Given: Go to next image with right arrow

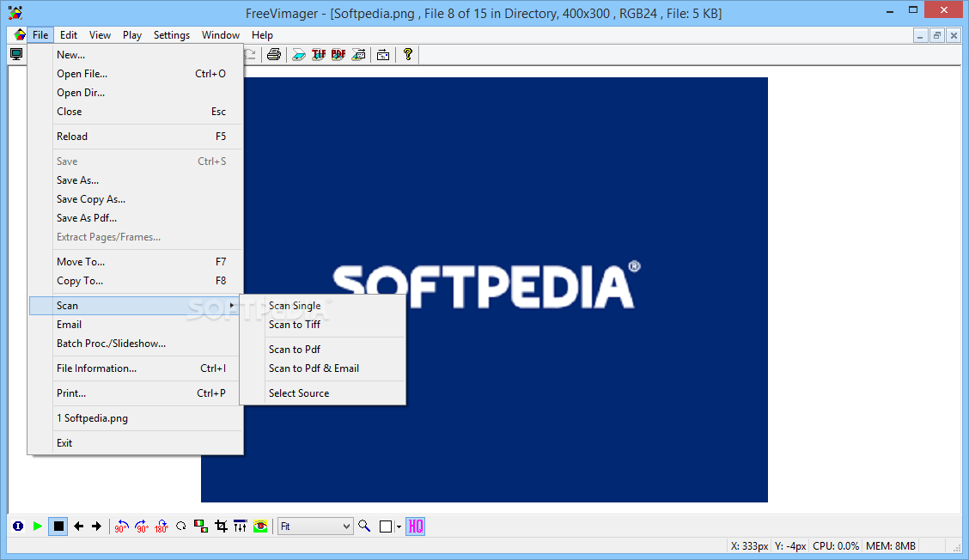Looking at the screenshot, I should click(x=96, y=526).
